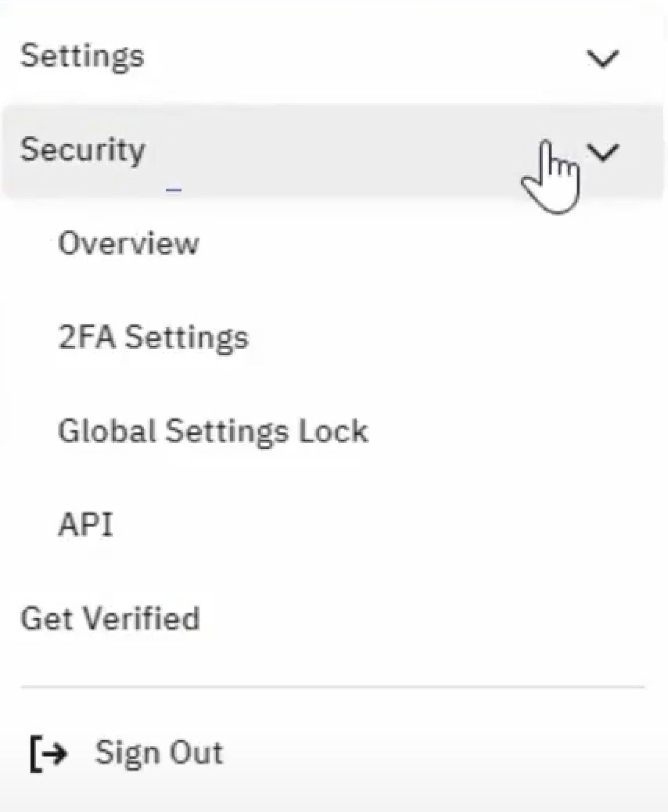
Task: Choose 2FA Settings under Security
Action: pos(153,338)
